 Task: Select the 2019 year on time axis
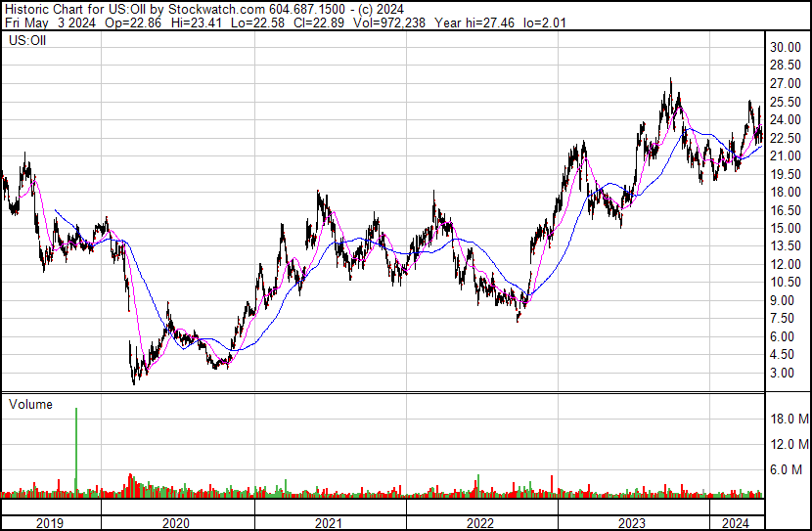50,523
